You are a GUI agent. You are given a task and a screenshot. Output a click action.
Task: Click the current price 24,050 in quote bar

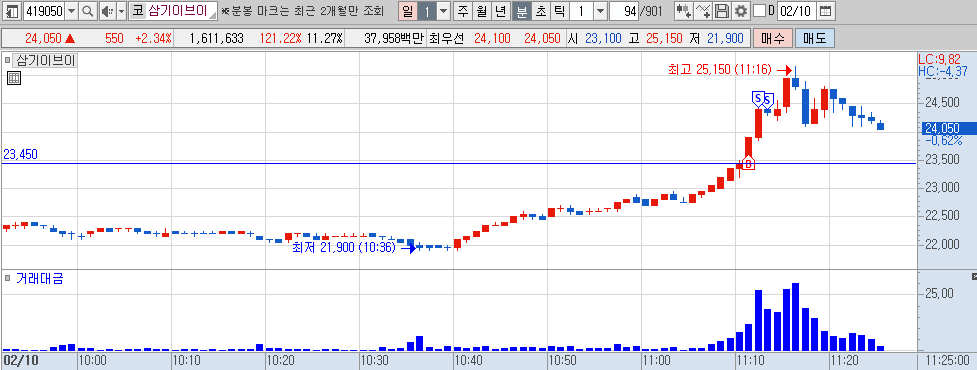click(43, 38)
